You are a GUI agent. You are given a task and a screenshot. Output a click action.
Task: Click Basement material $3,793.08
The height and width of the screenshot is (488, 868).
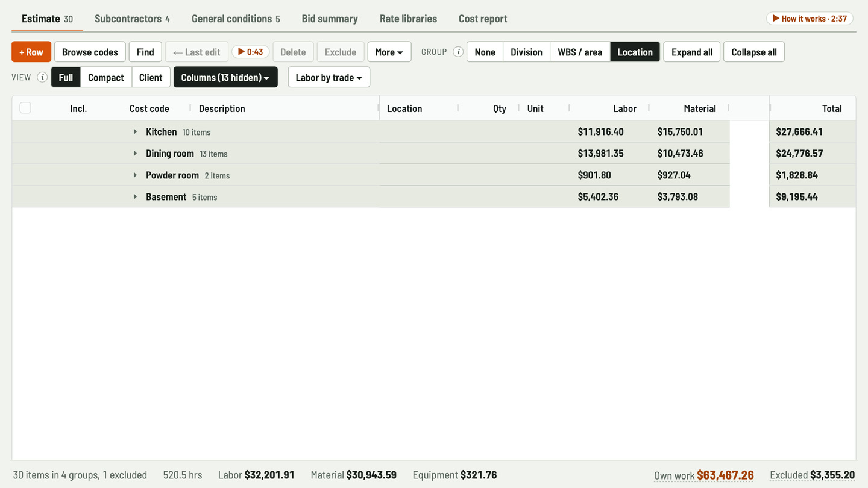[x=678, y=196]
